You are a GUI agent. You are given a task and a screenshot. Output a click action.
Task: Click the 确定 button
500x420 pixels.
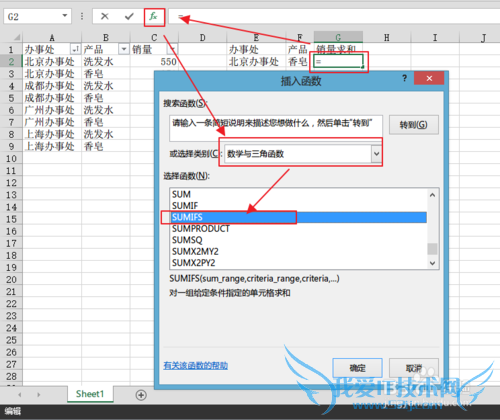click(357, 368)
